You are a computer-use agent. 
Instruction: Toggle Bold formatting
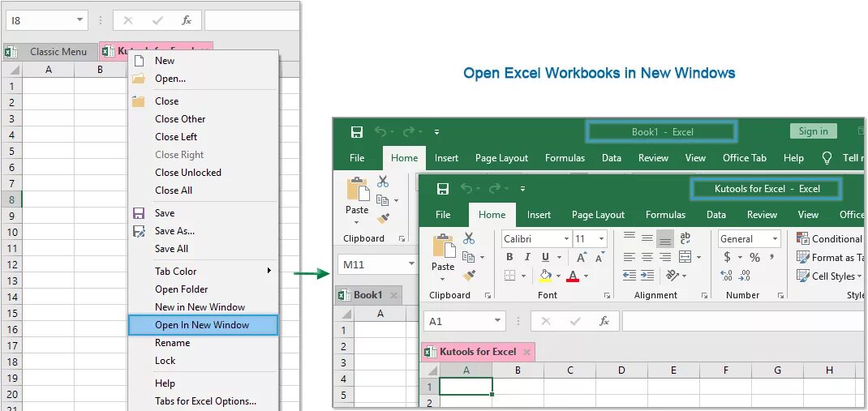[509, 257]
